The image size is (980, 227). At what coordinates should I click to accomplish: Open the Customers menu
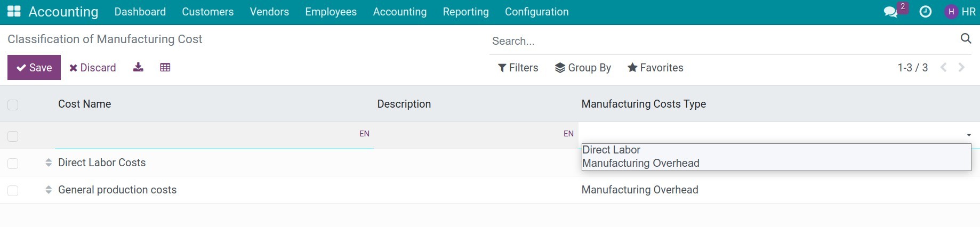pos(208,12)
